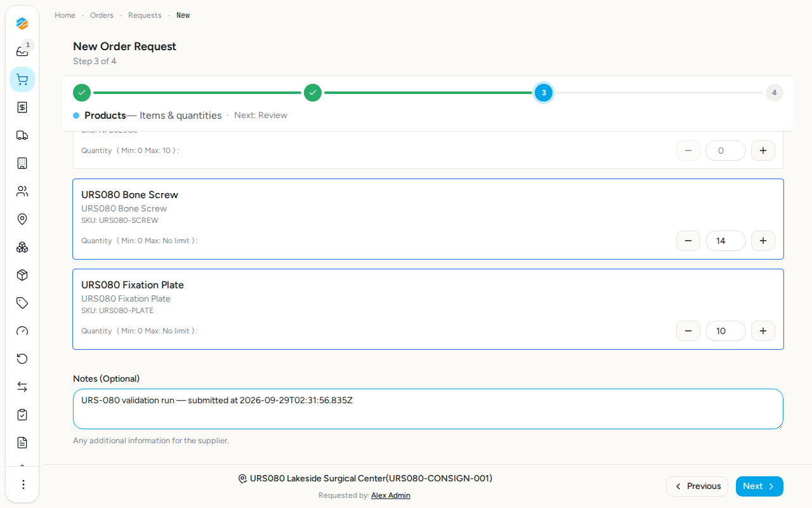Click the Fixation Plate quantity field
Image resolution: width=812 pixels, height=508 pixels.
(726, 331)
